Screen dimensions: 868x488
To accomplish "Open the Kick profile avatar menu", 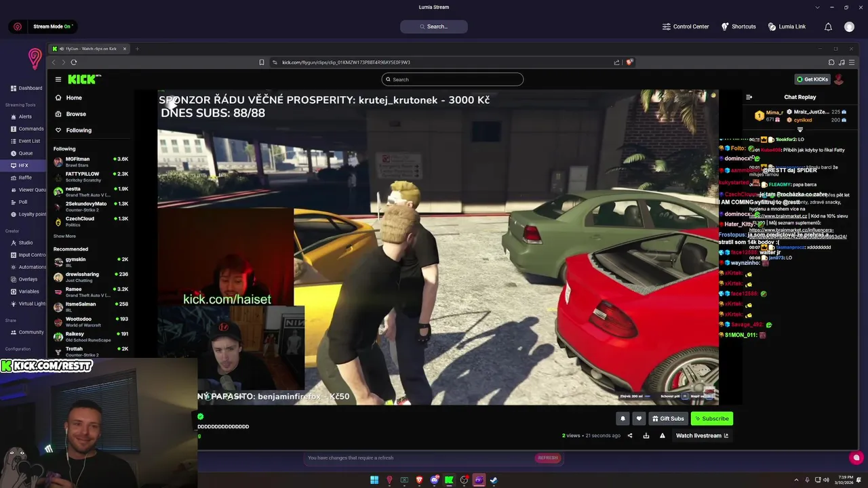I will coord(839,79).
